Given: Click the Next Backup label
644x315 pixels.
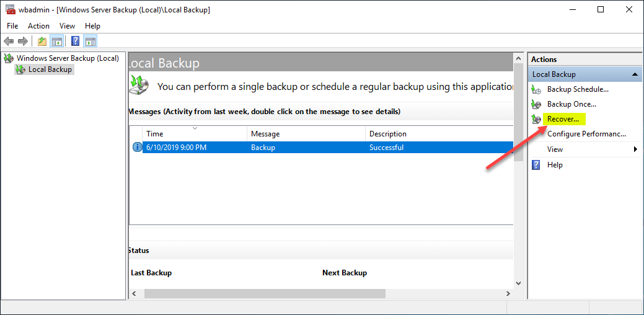Looking at the screenshot, I should pos(345,273).
